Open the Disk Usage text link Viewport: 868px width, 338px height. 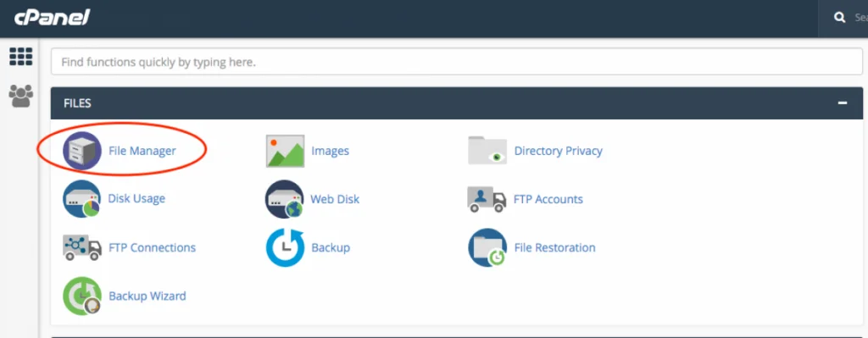click(136, 198)
